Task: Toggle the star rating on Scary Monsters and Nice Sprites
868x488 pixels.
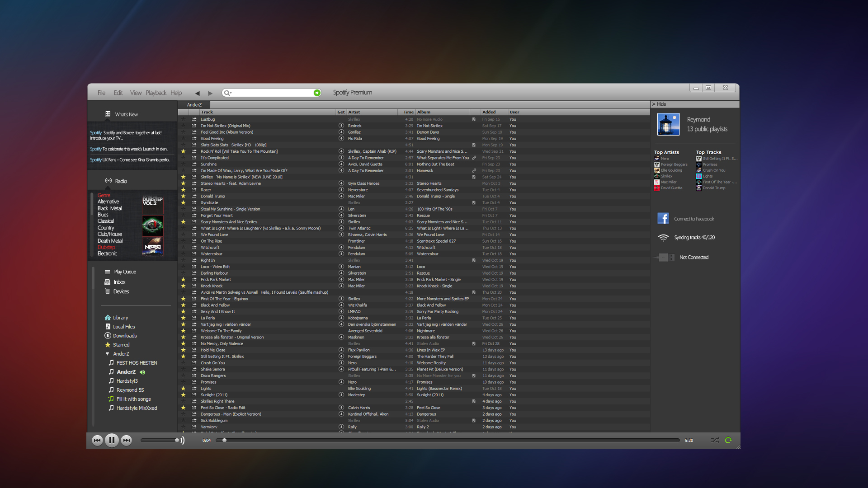Action: point(184,222)
